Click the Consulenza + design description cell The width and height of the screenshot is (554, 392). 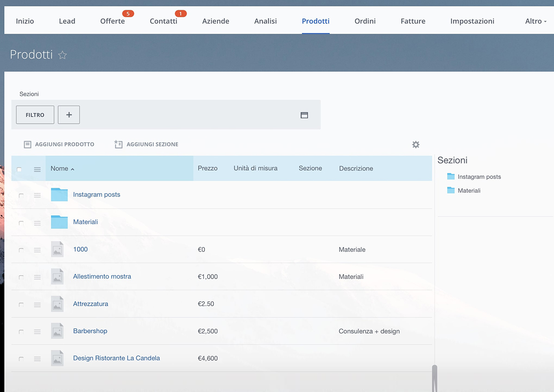[x=369, y=331]
